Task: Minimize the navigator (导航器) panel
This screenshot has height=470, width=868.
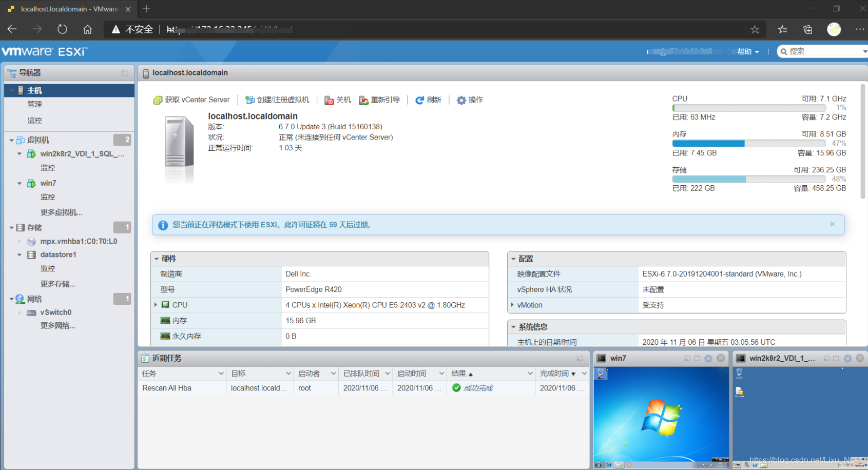Action: click(x=124, y=73)
